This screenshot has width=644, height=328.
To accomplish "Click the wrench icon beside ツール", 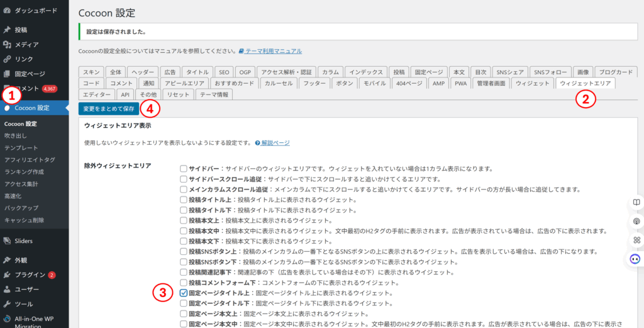I will (7, 304).
